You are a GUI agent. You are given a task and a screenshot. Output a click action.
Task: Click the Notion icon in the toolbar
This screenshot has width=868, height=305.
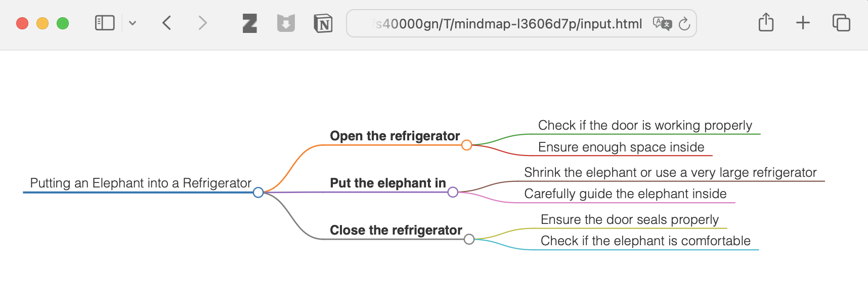pyautogui.click(x=324, y=23)
